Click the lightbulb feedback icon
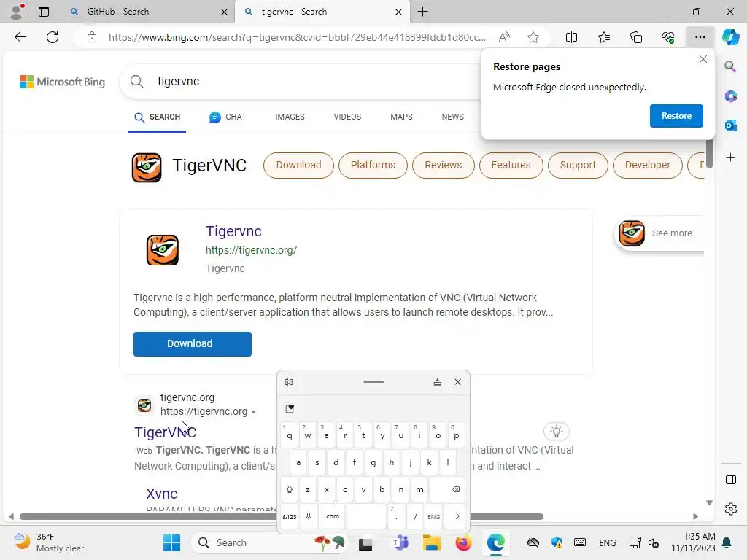The width and height of the screenshot is (747, 560). coord(556,432)
